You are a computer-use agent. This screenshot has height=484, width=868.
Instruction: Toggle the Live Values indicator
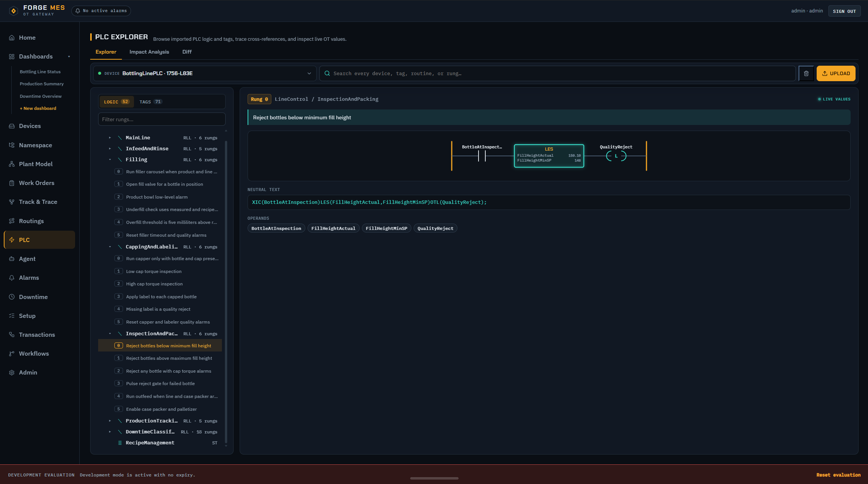pyautogui.click(x=834, y=99)
